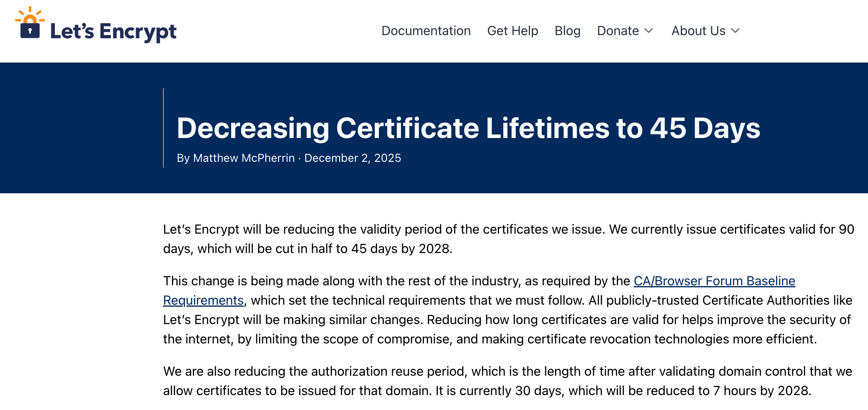
Task: Open the Documentation page
Action: [x=426, y=31]
